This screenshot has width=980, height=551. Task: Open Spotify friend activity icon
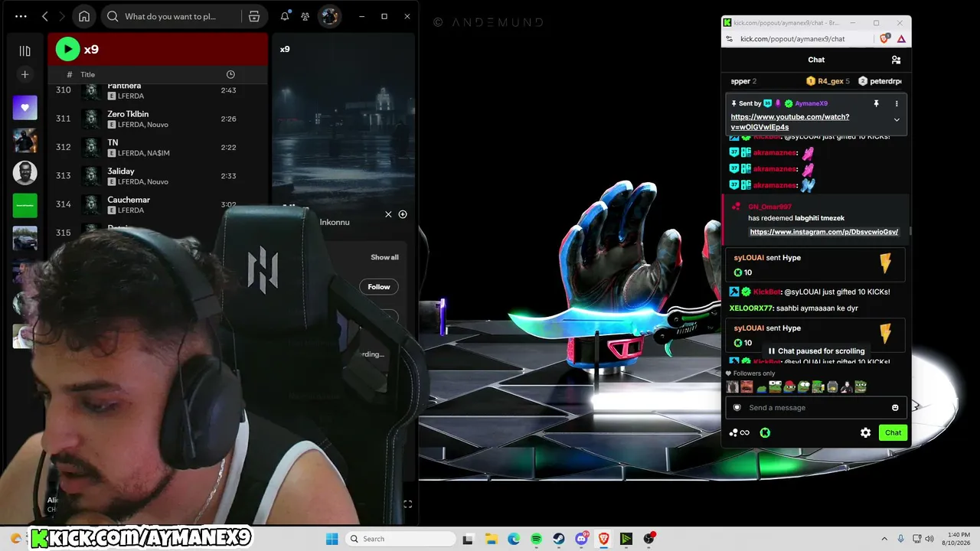pyautogui.click(x=305, y=16)
